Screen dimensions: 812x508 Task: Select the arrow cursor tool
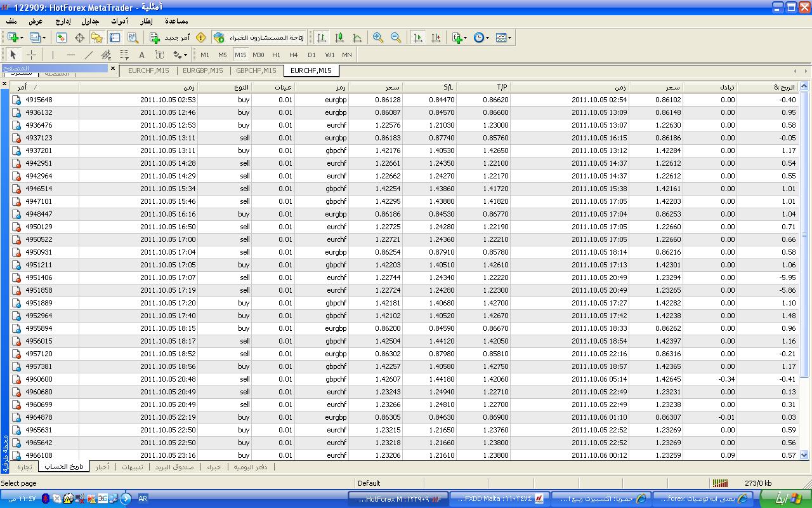point(13,55)
